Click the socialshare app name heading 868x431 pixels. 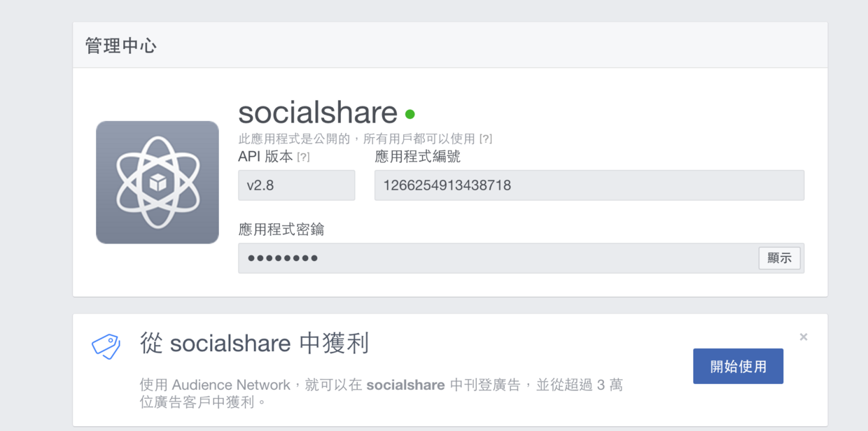(x=318, y=113)
